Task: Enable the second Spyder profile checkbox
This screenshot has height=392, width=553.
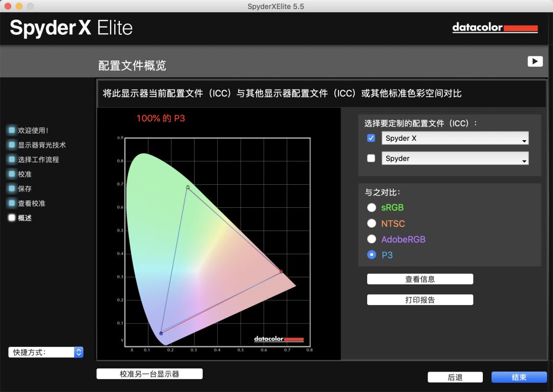Action: pos(371,158)
